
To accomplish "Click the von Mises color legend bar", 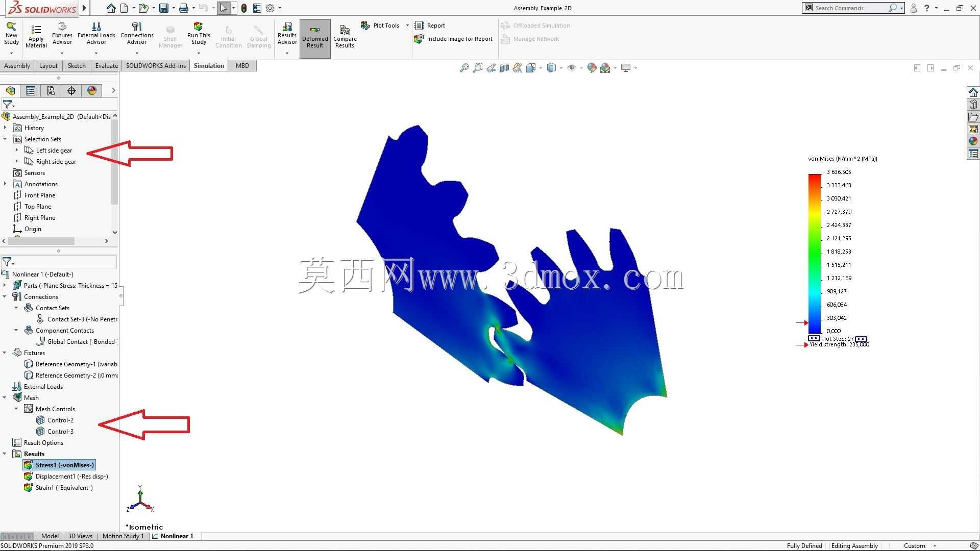I will click(815, 254).
